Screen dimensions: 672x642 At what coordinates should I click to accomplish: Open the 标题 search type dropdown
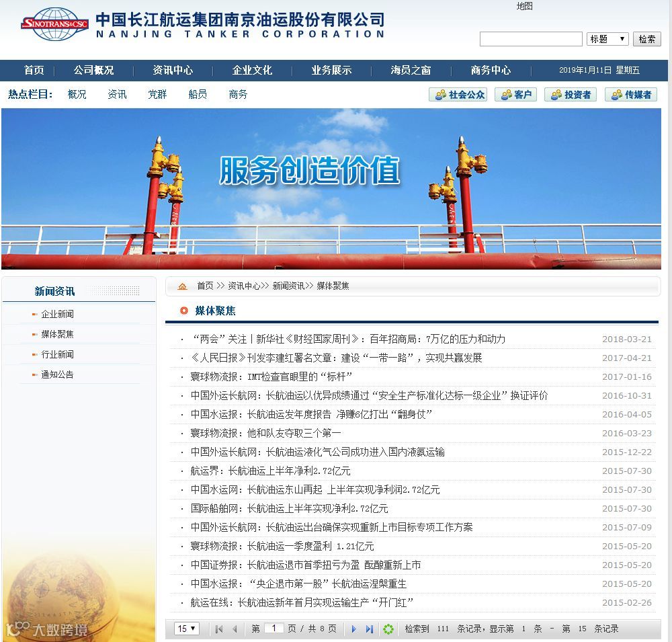607,39
